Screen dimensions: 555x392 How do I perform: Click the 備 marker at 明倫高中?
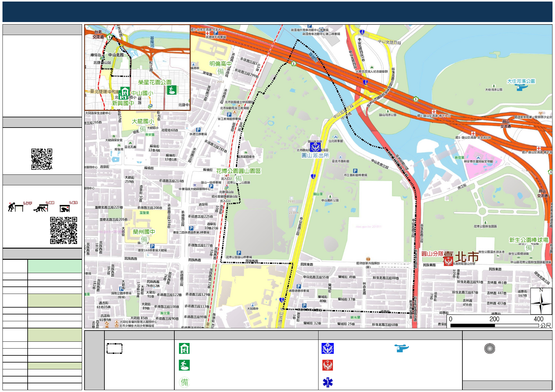click(x=220, y=72)
